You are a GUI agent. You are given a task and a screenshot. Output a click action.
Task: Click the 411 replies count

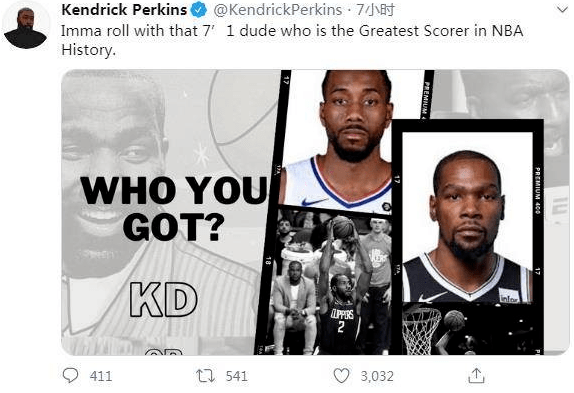point(101,376)
